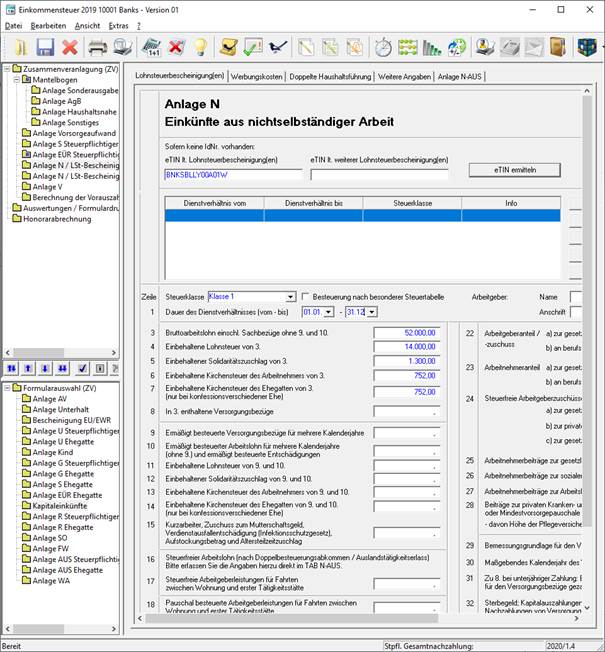Open the start date 01.01. dropdown
The image size is (605, 652).
(x=328, y=312)
